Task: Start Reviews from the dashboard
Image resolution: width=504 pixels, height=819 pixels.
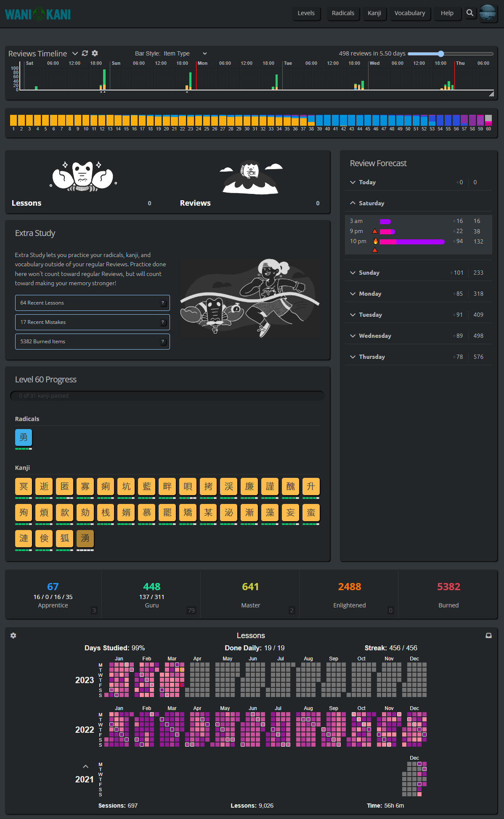Action: point(252,182)
